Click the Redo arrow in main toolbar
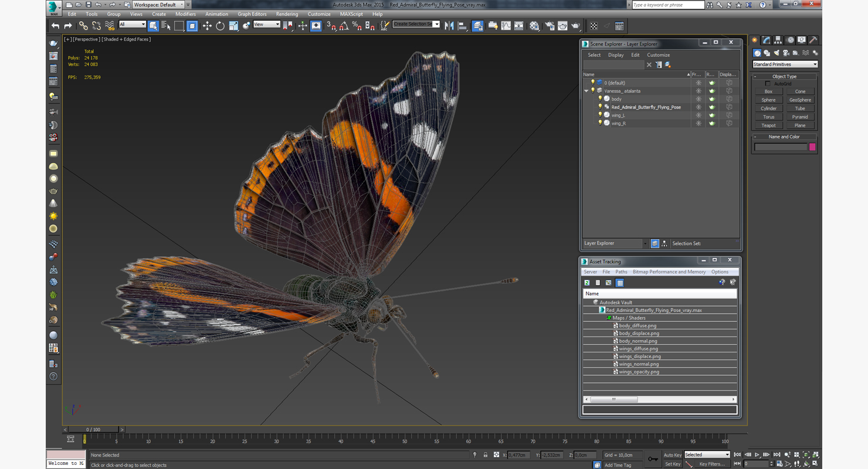Image resolution: width=868 pixels, height=469 pixels. 68,26
